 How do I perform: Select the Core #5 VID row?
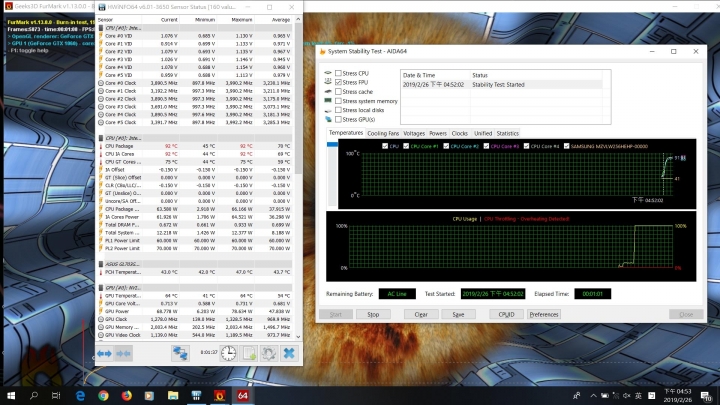point(194,75)
